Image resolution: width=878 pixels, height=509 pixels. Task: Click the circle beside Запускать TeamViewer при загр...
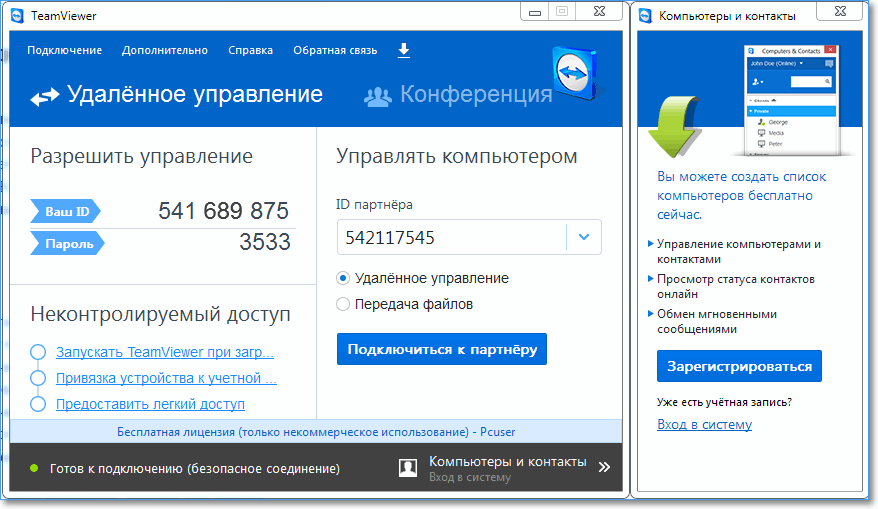click(x=38, y=352)
